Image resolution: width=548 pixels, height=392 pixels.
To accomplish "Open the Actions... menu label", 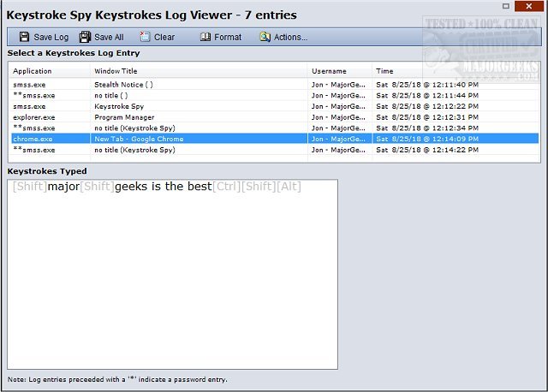I will (291, 37).
